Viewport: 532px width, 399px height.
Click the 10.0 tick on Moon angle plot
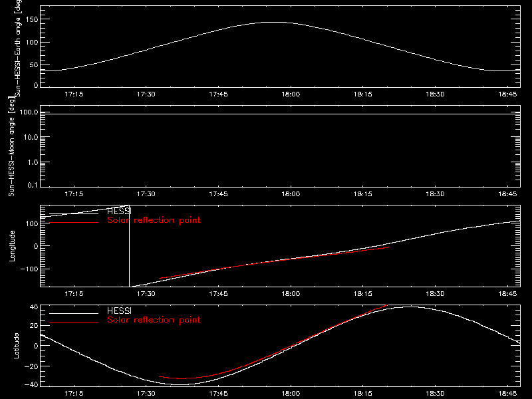click(31, 138)
